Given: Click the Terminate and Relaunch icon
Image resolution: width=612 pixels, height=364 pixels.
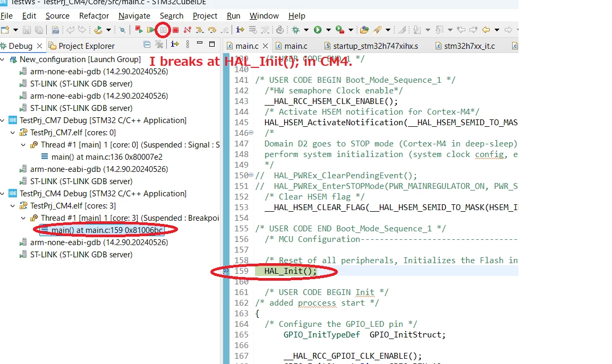Looking at the screenshot, I should (138, 30).
